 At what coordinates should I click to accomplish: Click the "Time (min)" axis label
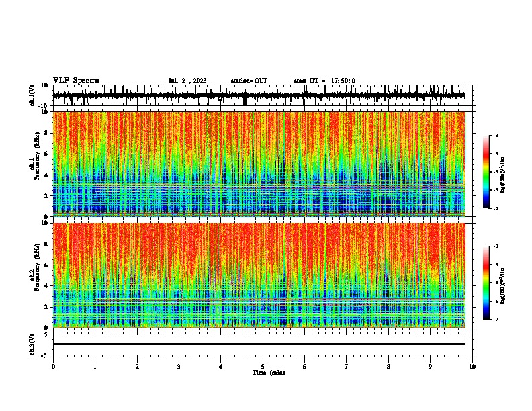point(269,373)
